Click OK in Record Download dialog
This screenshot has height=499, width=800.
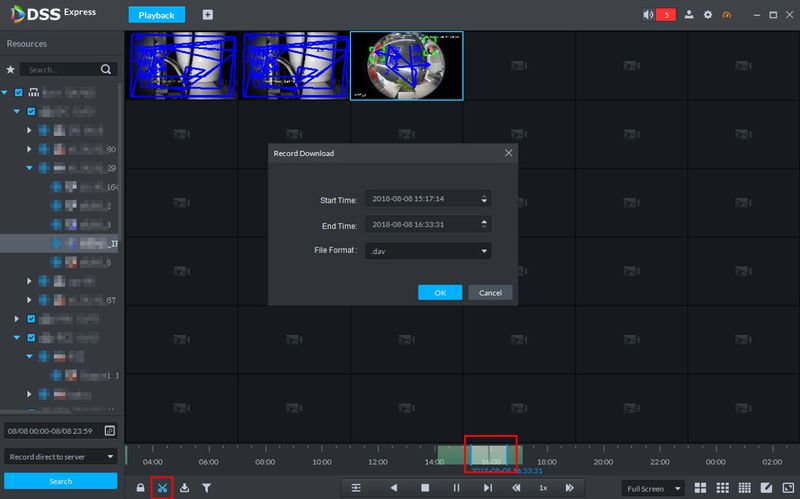coord(440,293)
